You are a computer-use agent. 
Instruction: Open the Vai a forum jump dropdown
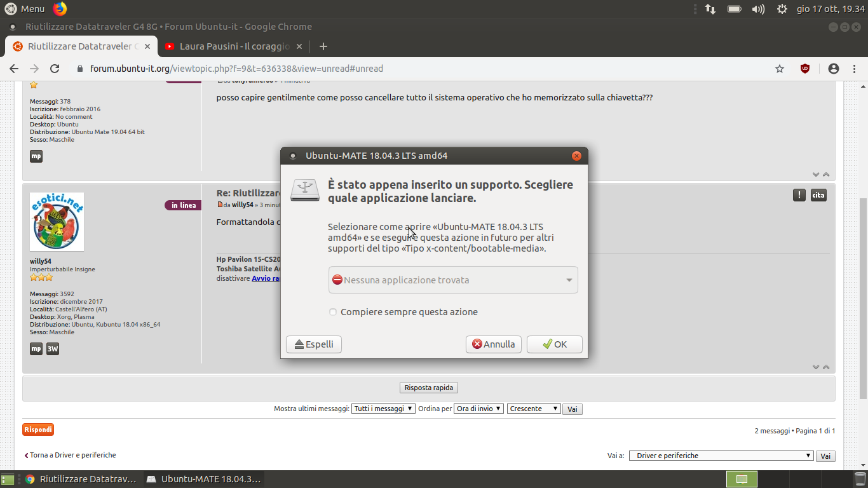[721, 456]
